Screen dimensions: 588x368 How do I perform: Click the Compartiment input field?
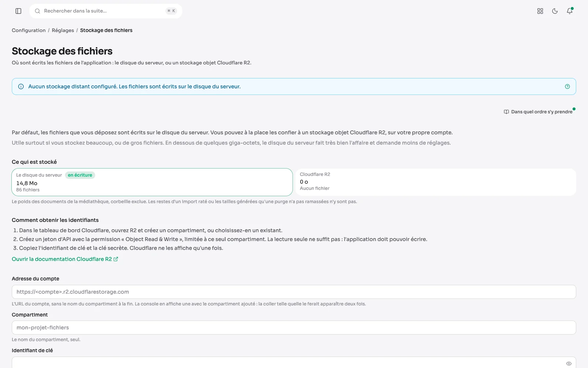click(294, 328)
